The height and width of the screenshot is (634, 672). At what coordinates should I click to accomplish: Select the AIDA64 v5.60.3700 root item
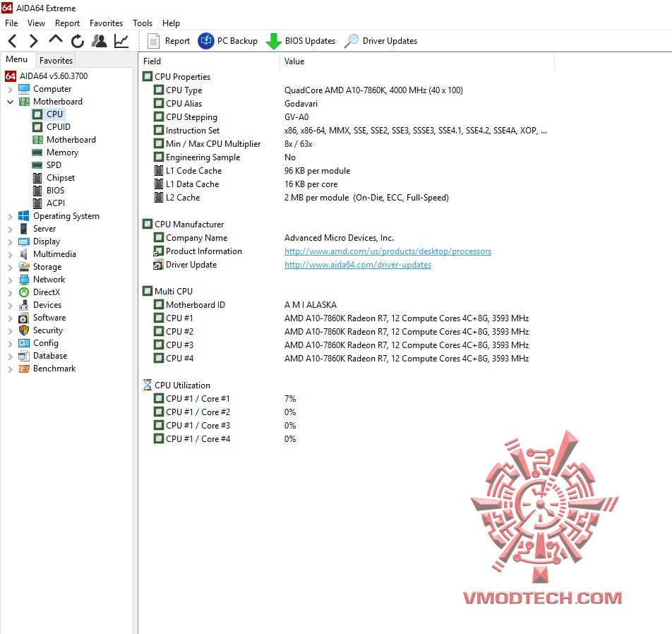(x=47, y=76)
